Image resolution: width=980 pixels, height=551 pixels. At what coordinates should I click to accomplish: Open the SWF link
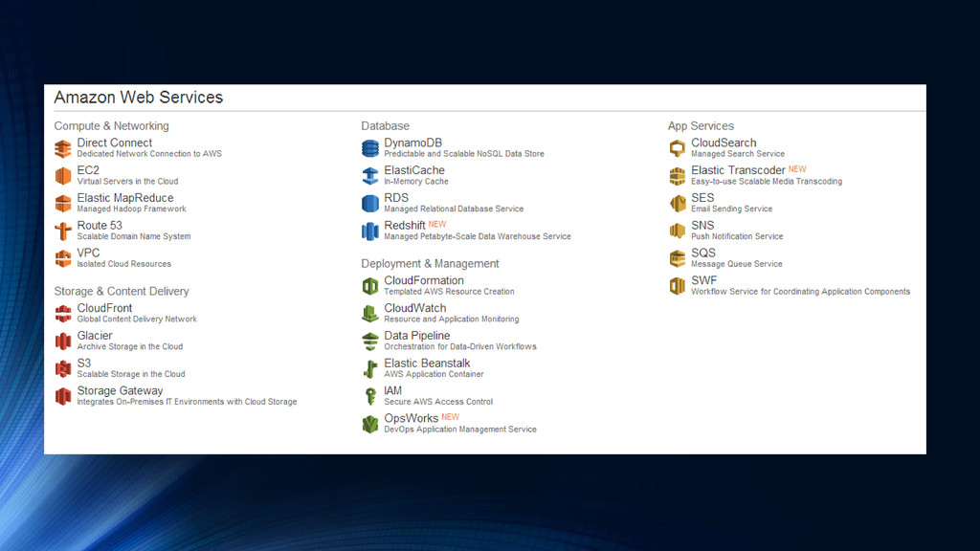point(703,280)
